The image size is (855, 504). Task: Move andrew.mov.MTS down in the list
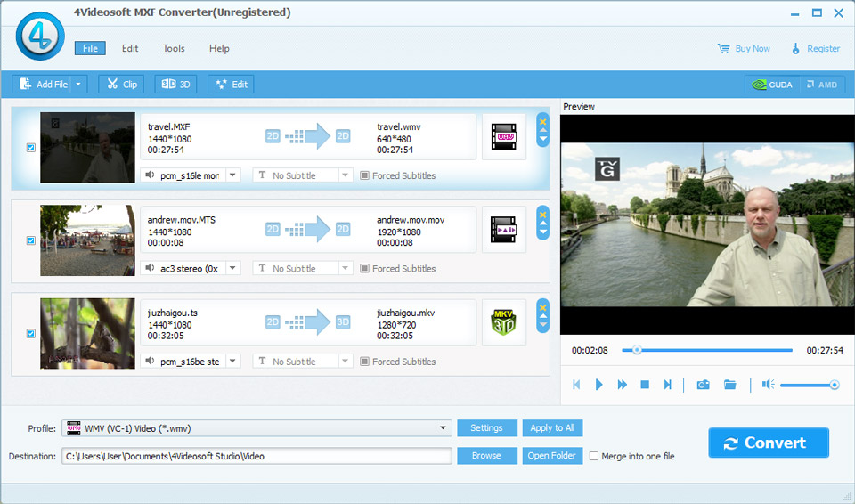coord(542,232)
